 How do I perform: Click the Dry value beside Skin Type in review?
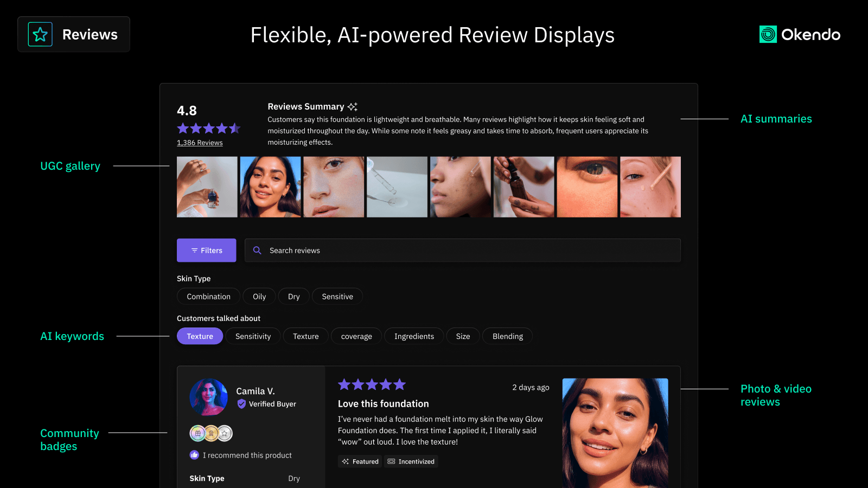click(x=294, y=478)
